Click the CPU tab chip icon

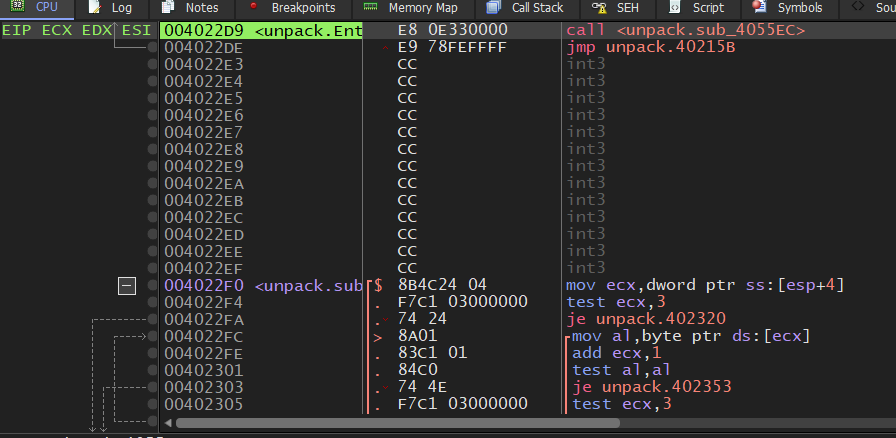click(x=17, y=7)
